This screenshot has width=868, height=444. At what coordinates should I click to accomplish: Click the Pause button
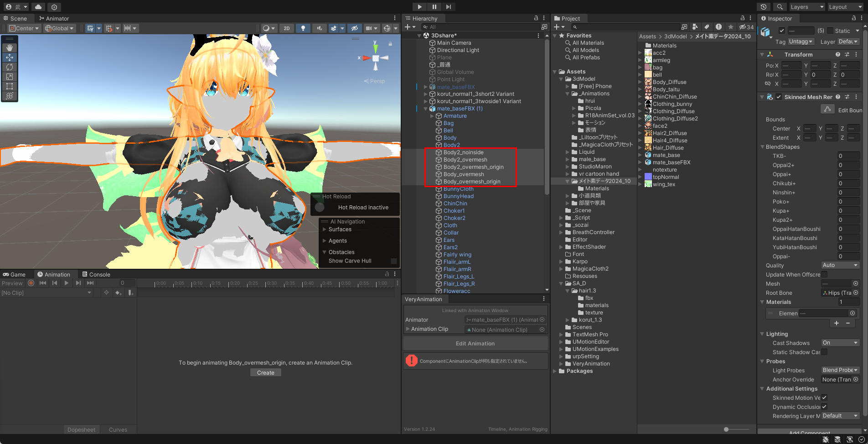[434, 7]
